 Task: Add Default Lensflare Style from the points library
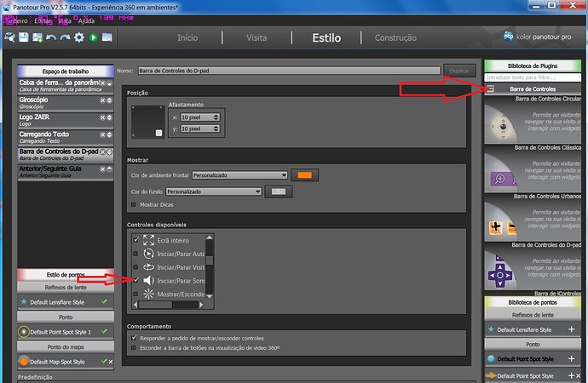pyautogui.click(x=571, y=329)
